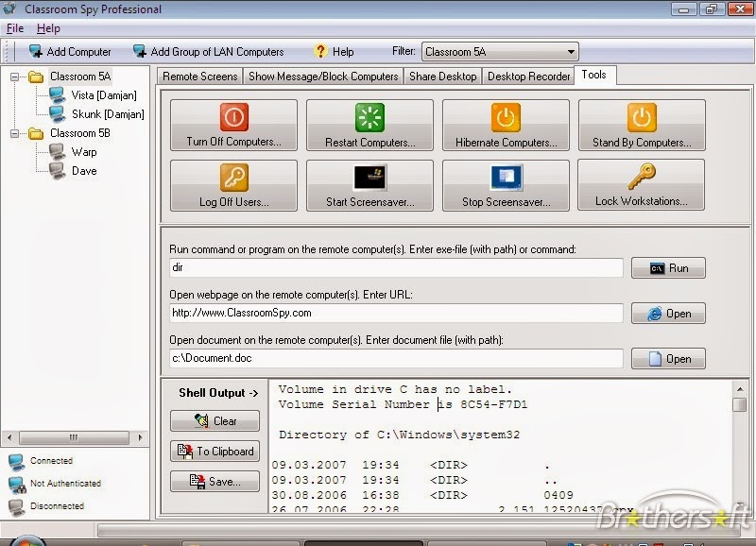This screenshot has height=546, width=756.
Task: Click the tree panel horizontal scrollbar thumb
Action: tap(74, 437)
